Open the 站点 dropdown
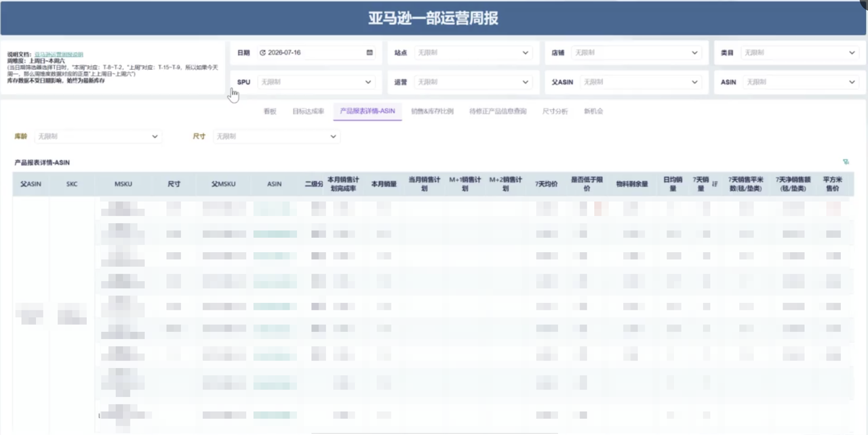This screenshot has width=868, height=435. click(473, 52)
